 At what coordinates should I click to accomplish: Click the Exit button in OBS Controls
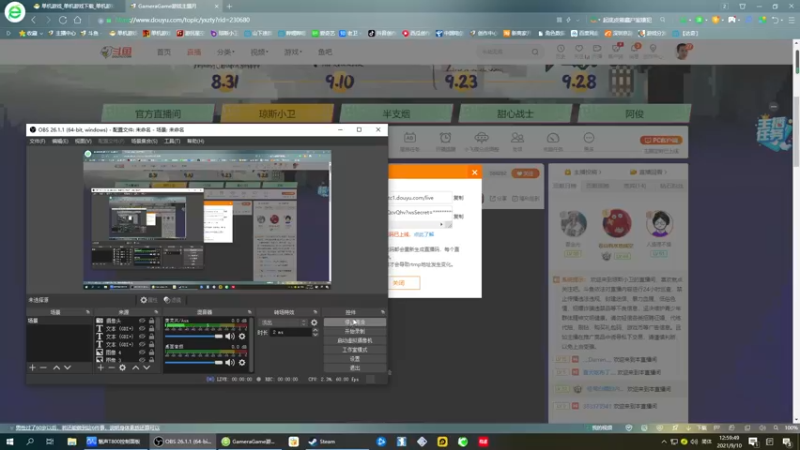pos(355,368)
